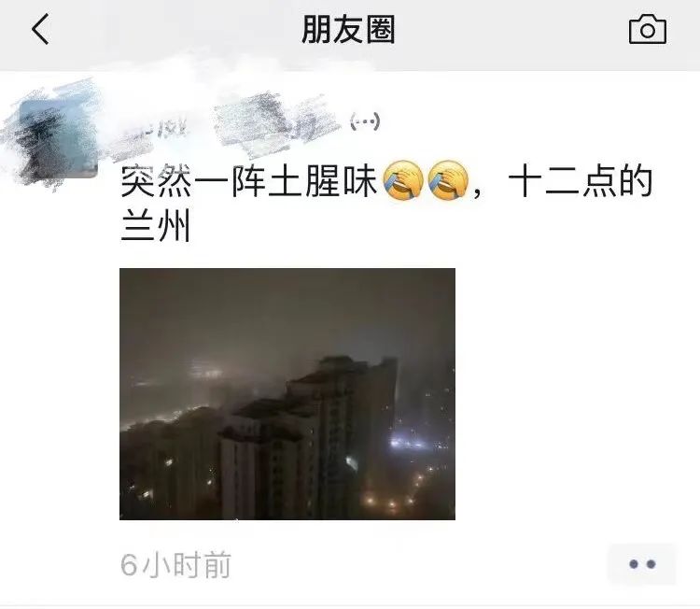Click the 6小时前 timestamp

coord(175,565)
